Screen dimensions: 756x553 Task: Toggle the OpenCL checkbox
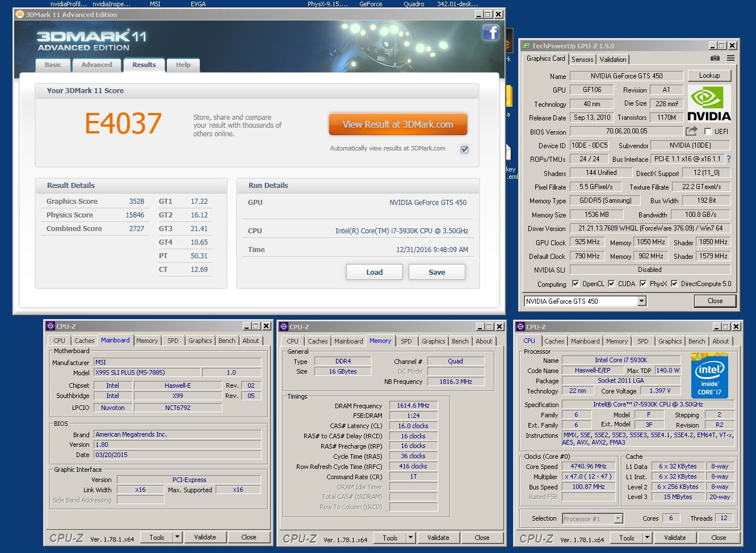point(576,283)
